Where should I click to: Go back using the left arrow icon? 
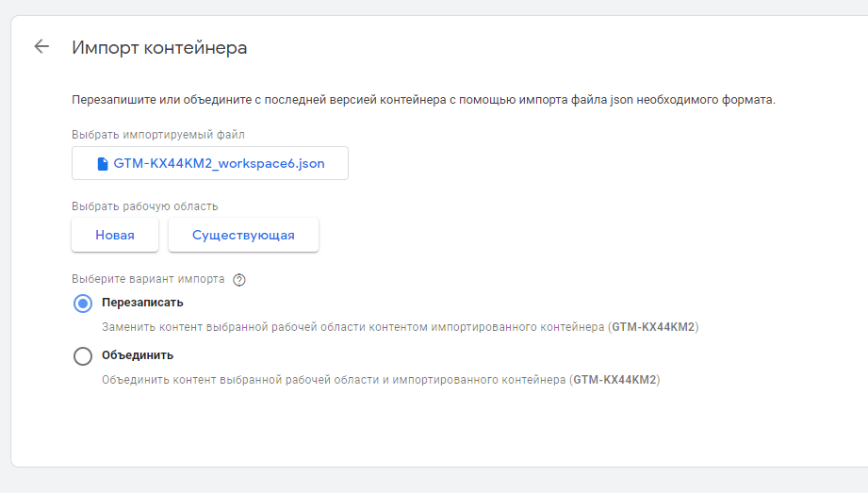click(41, 46)
